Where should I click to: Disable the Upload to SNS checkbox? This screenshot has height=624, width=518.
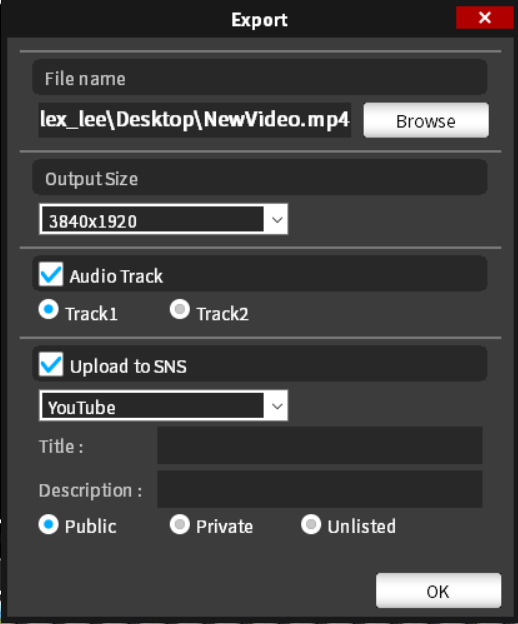[x=51, y=364]
